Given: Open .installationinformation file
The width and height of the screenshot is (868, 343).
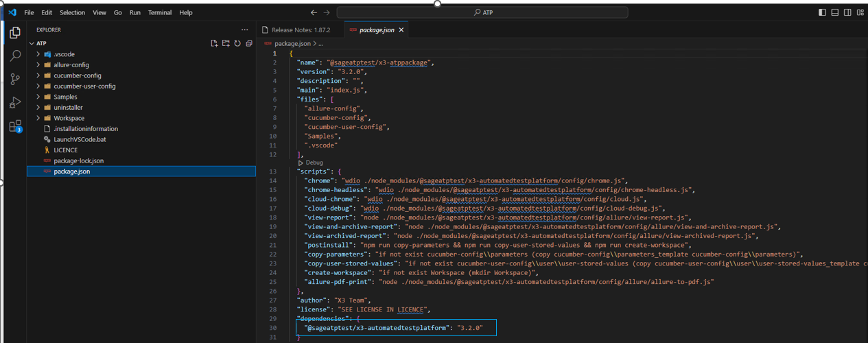Looking at the screenshot, I should click(x=86, y=129).
